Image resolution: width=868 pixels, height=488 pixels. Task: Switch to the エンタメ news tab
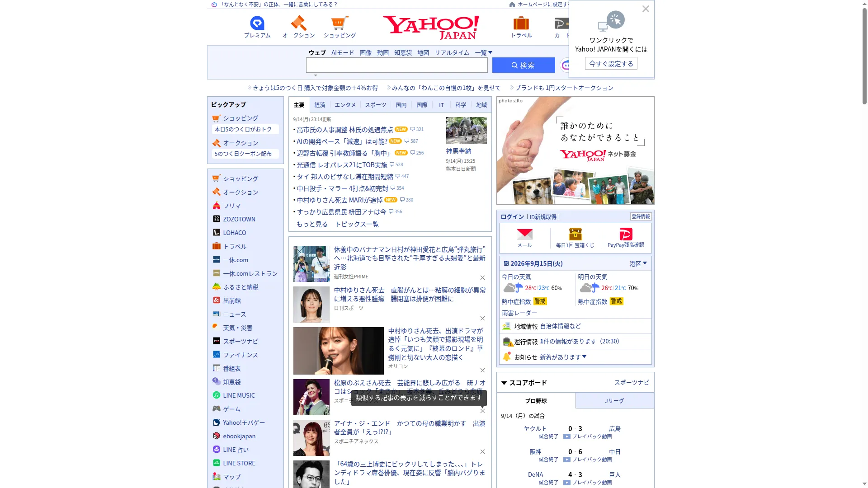pyautogui.click(x=345, y=105)
